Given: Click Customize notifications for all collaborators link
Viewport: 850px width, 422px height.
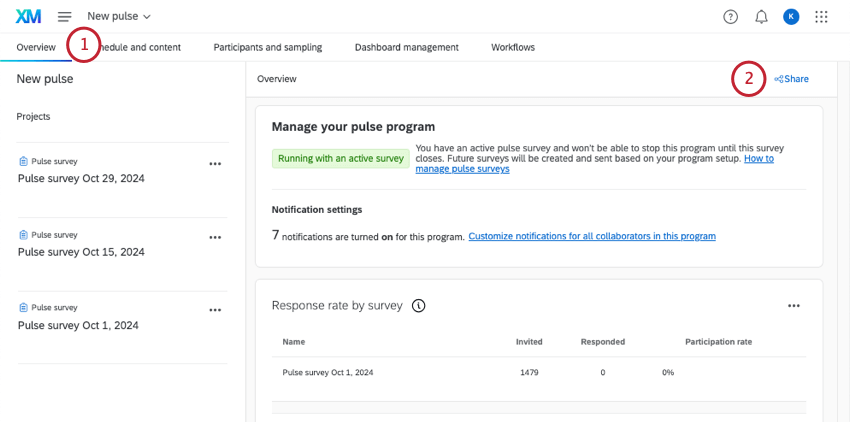Looking at the screenshot, I should (x=591, y=236).
